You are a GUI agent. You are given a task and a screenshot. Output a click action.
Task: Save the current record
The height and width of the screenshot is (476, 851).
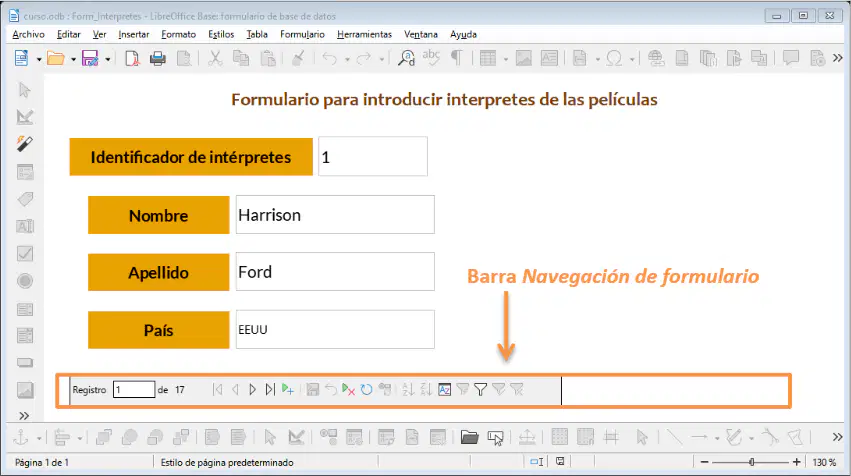313,390
